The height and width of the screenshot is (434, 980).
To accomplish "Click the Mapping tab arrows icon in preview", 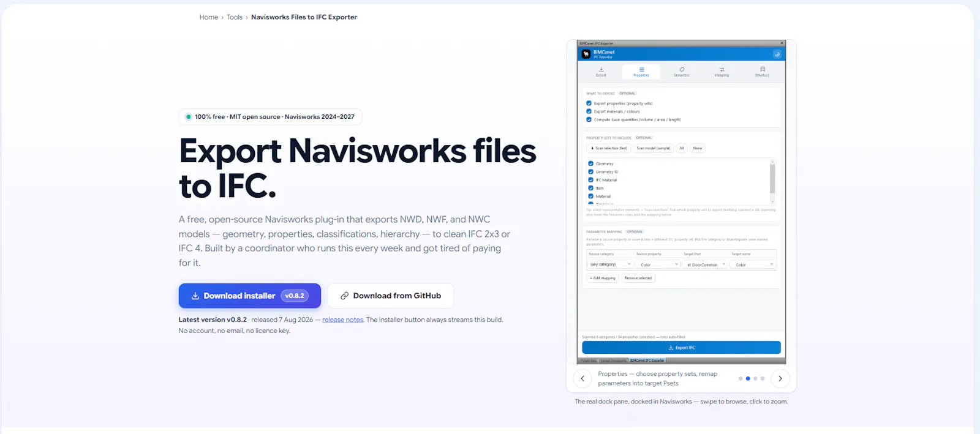I will pos(722,69).
